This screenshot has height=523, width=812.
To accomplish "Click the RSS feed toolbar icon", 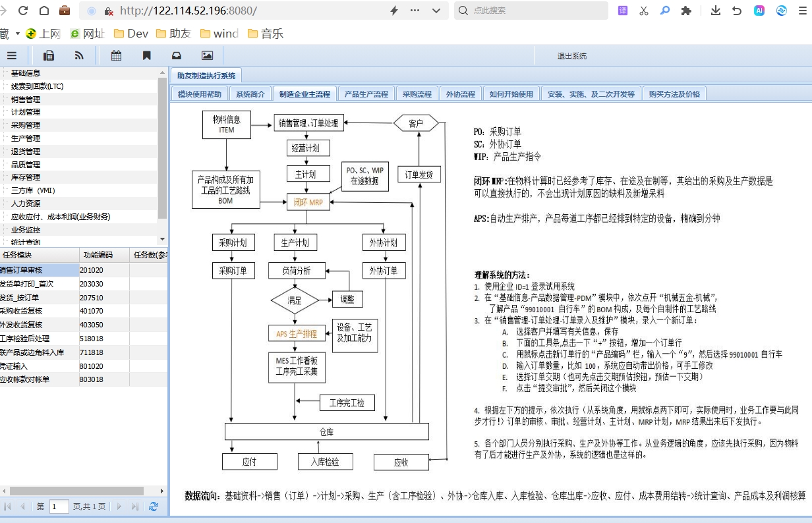I will (79, 56).
